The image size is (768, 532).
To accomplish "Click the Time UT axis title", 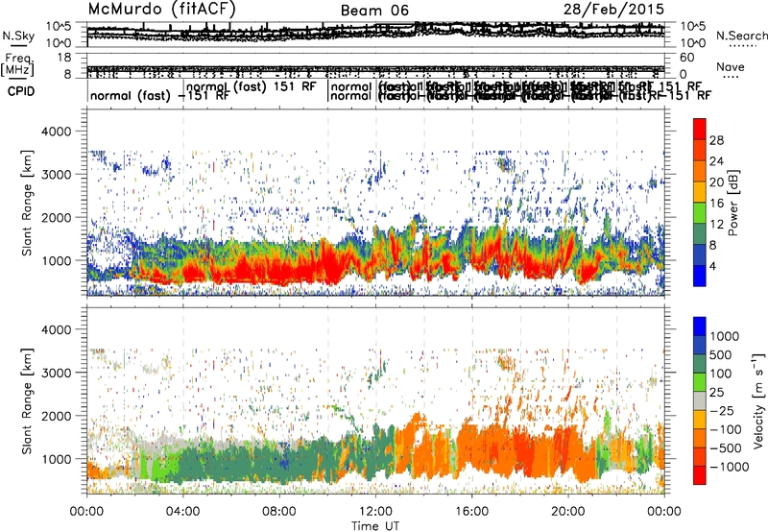I will (x=375, y=525).
